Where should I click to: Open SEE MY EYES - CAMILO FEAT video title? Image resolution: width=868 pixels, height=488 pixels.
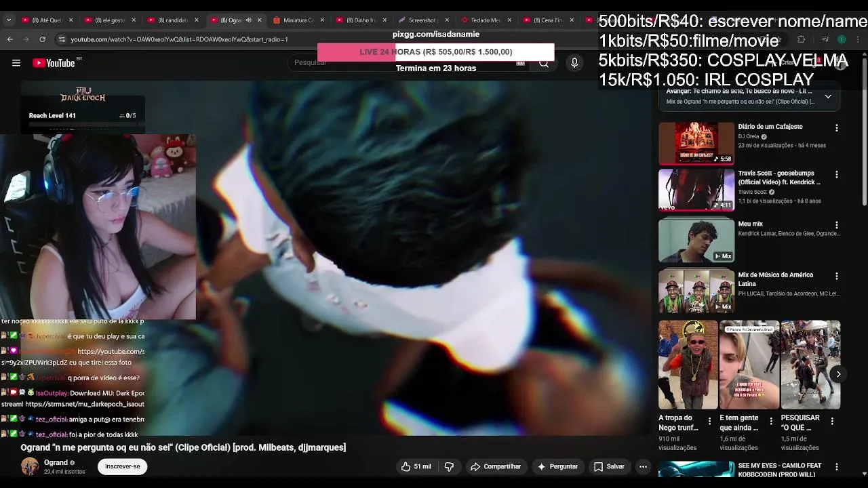coord(780,470)
